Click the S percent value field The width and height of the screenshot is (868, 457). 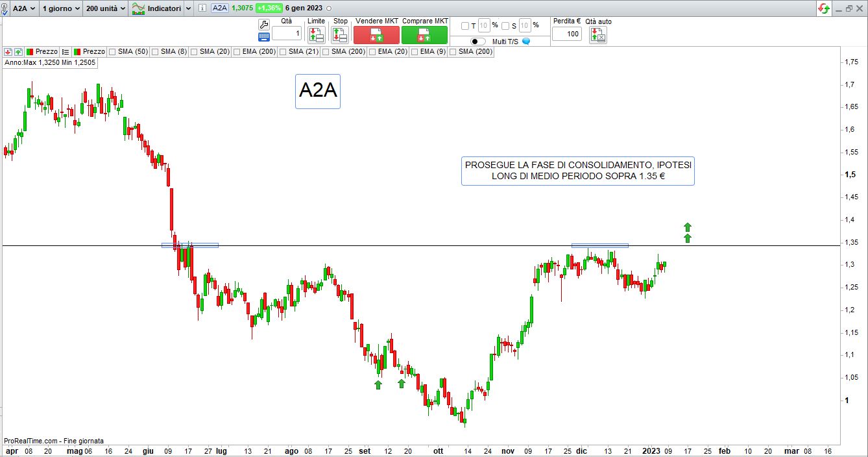tap(525, 26)
